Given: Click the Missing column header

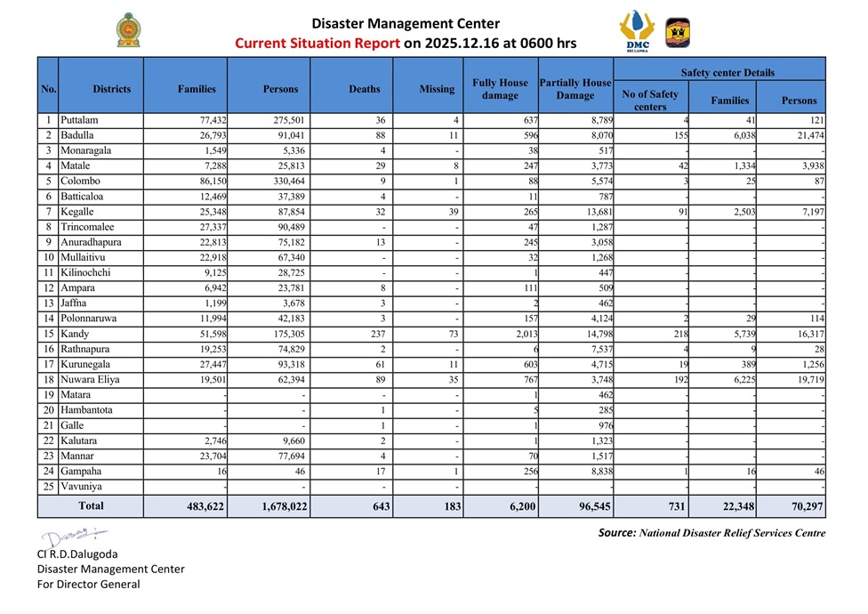Looking at the screenshot, I should (x=437, y=89).
